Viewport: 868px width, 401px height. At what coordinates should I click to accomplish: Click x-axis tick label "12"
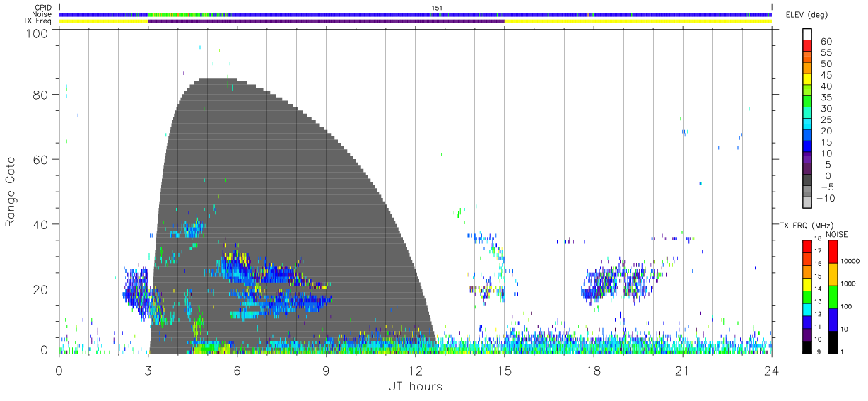[x=415, y=370]
